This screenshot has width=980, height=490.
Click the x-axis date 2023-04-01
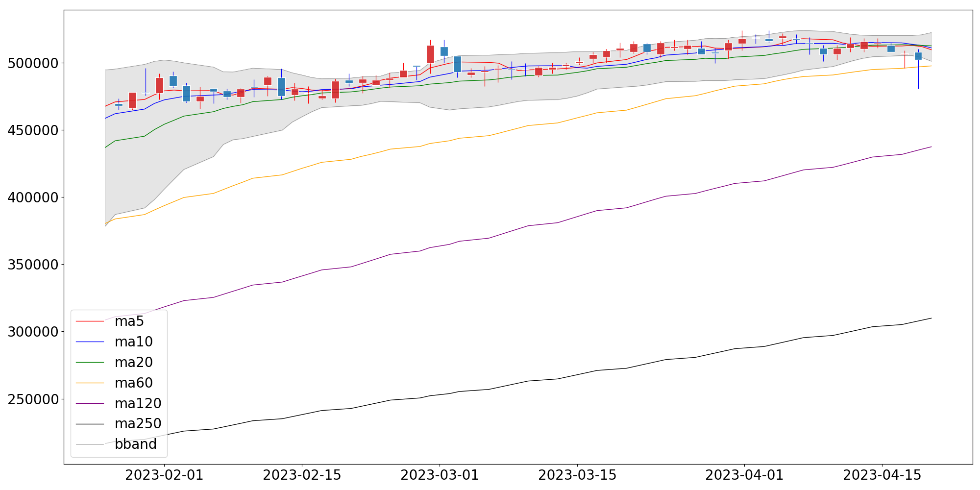[x=744, y=475]
